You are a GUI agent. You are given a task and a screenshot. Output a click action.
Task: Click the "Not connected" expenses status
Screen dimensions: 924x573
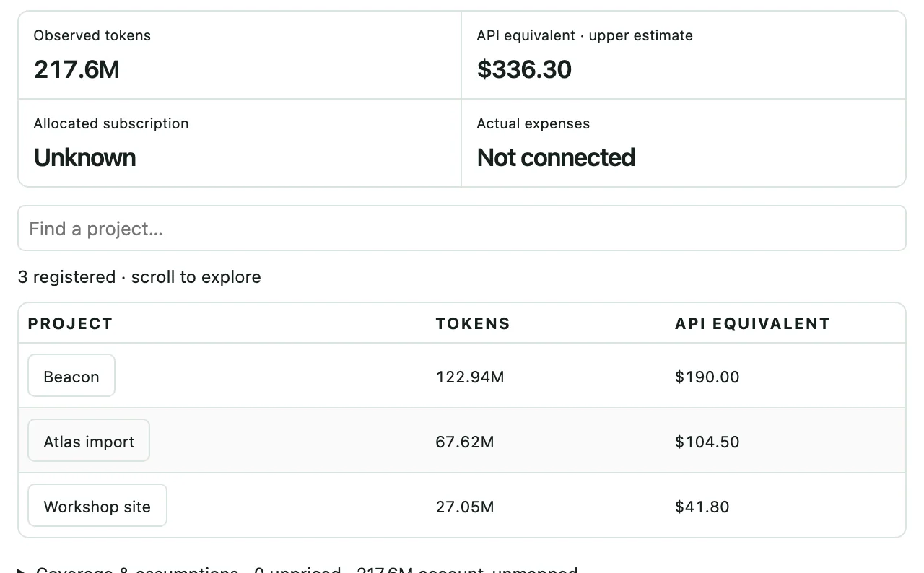[556, 157]
